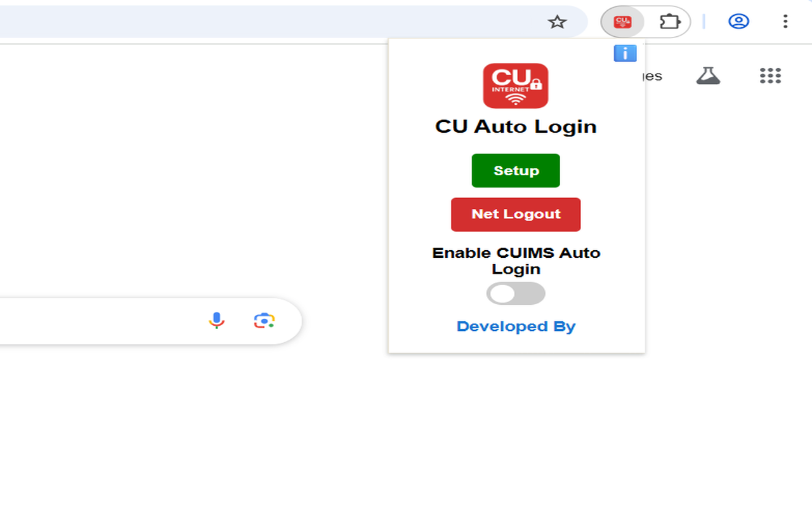Click the bookmark star icon
This screenshot has height=508, width=812.
coord(558,21)
